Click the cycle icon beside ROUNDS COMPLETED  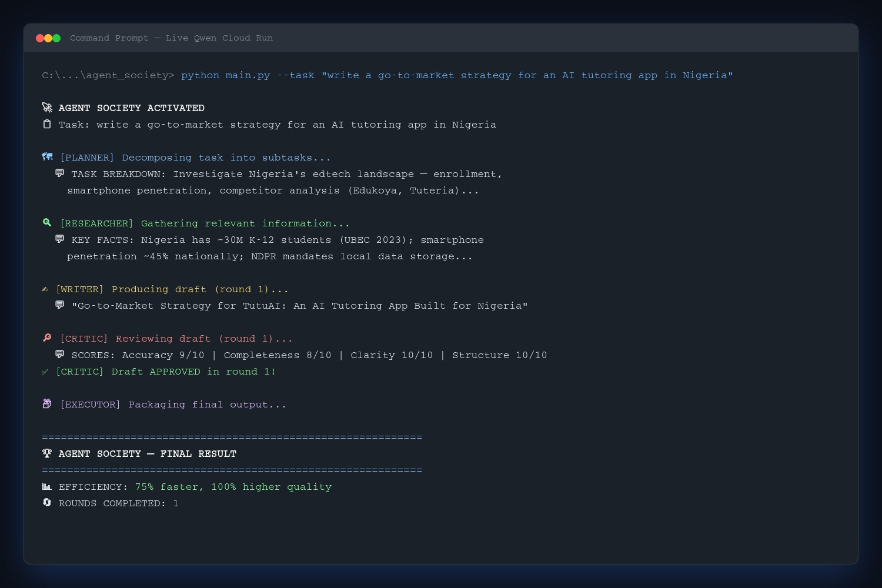click(47, 503)
